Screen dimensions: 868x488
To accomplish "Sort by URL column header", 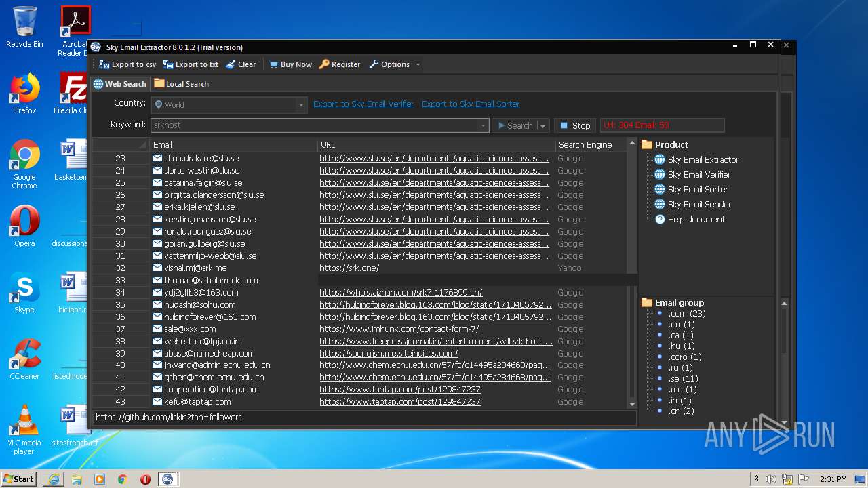I will click(x=437, y=145).
